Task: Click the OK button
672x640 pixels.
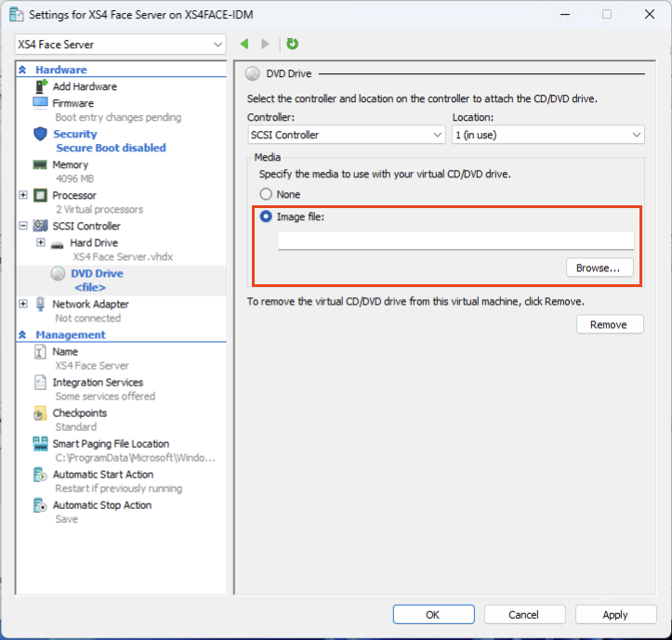Action: click(x=433, y=615)
